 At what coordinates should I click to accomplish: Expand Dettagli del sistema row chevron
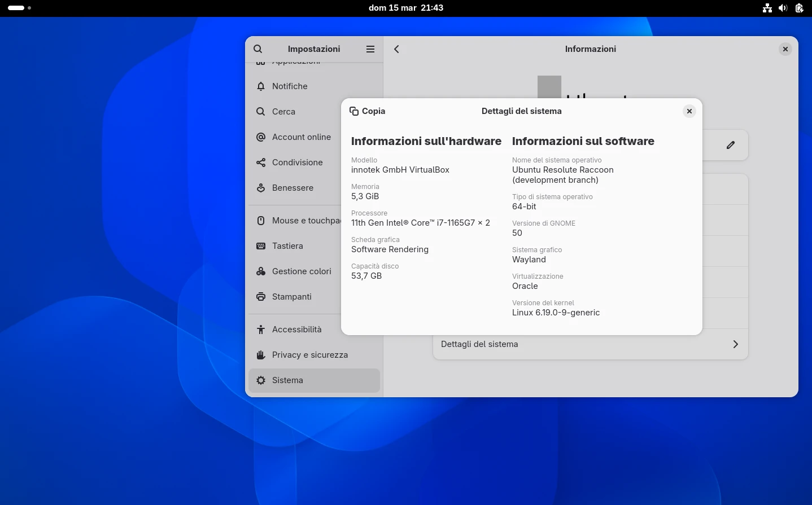point(735,344)
